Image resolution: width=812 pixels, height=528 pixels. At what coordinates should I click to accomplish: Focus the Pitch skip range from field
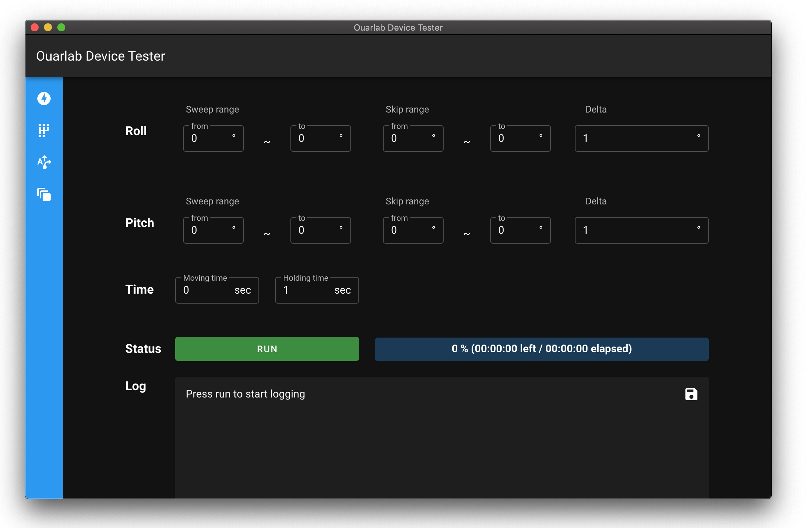tap(413, 230)
